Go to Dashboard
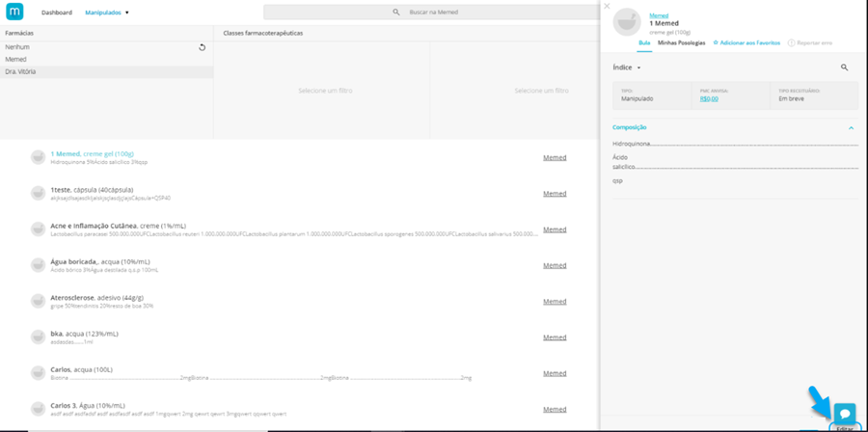This screenshot has width=868, height=432. (x=57, y=13)
